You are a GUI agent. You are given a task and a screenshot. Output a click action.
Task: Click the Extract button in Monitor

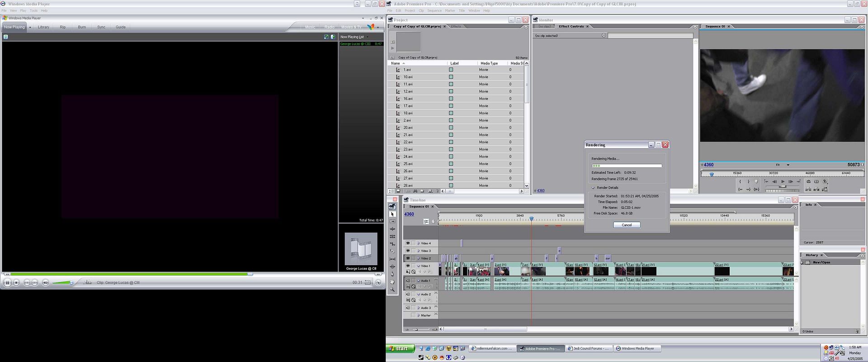[816, 189]
